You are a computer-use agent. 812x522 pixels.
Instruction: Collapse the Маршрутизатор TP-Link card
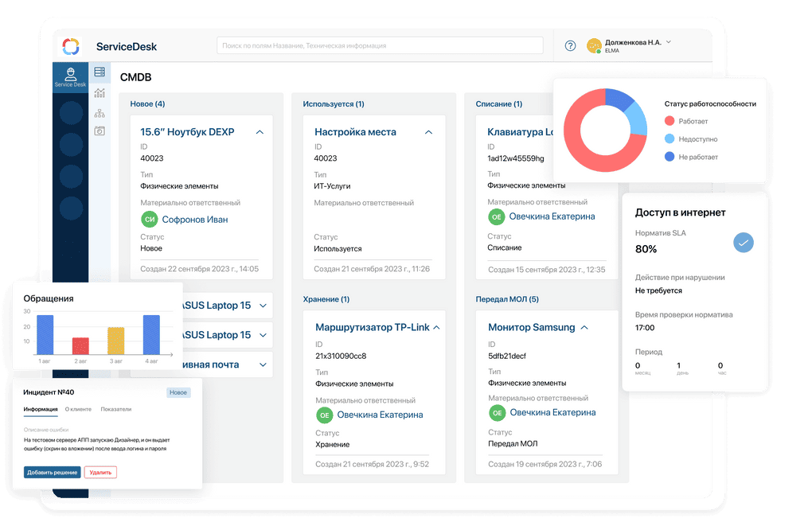[x=436, y=327]
